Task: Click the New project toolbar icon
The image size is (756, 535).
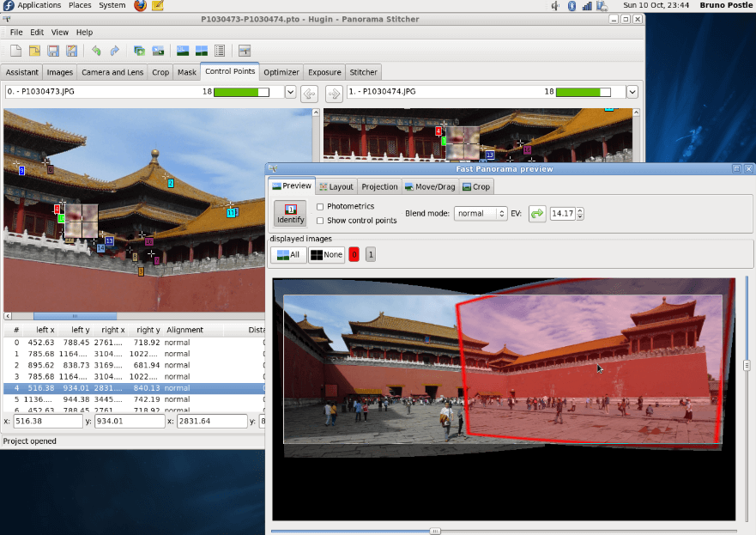Action: [15, 51]
